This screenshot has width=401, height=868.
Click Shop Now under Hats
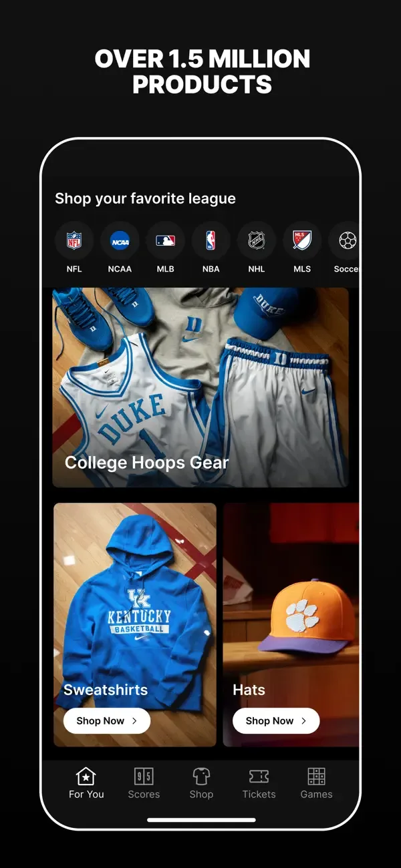[276, 720]
